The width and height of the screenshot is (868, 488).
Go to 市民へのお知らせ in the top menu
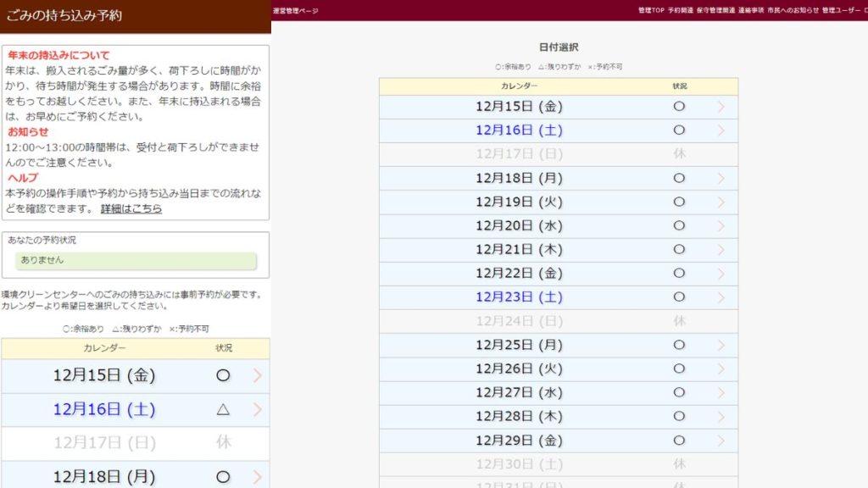click(793, 10)
